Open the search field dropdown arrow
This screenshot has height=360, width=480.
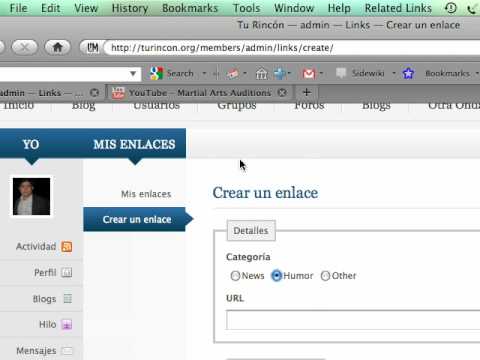(x=133, y=73)
